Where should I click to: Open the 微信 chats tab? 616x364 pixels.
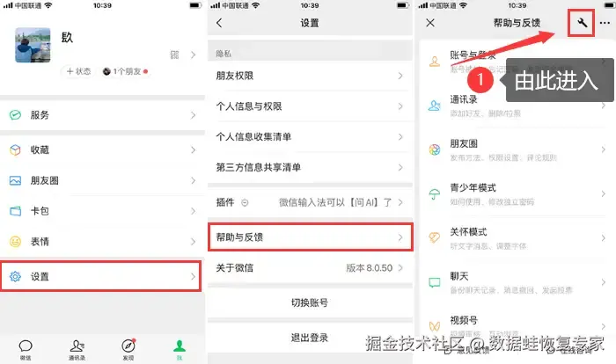(26, 349)
